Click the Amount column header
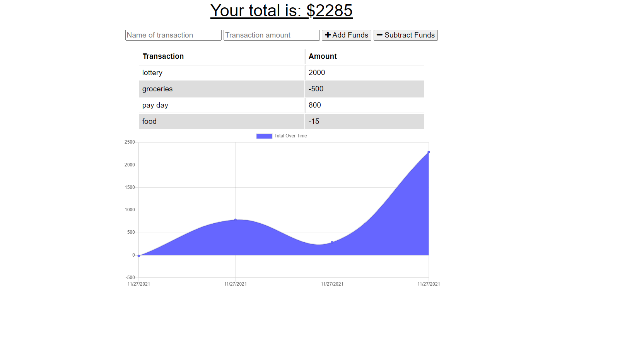Viewport: 644px width, 358px height. [x=364, y=57]
